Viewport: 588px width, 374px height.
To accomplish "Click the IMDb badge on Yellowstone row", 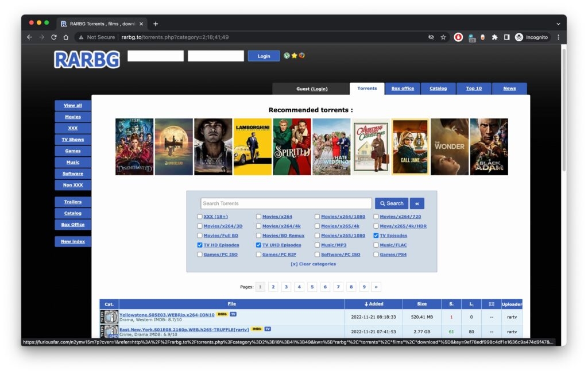I will click(222, 314).
